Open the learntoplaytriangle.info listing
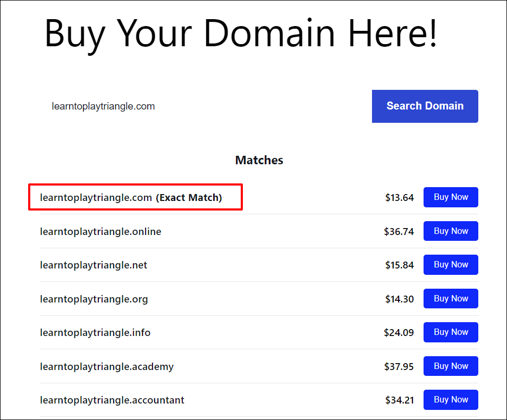The height and width of the screenshot is (420, 507). click(95, 332)
